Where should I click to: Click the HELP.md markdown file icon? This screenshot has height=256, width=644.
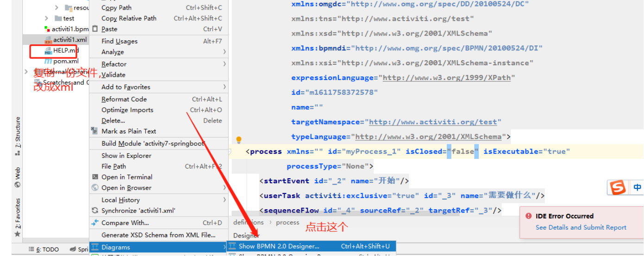[48, 50]
